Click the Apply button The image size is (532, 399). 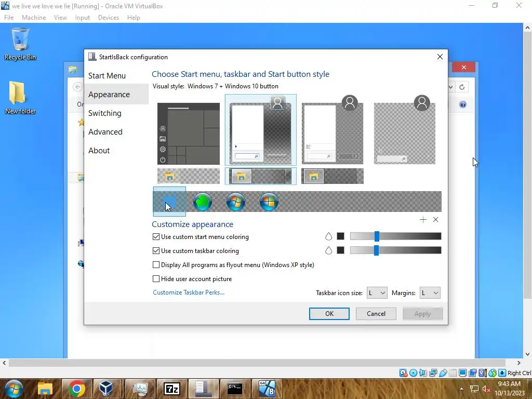tap(423, 314)
